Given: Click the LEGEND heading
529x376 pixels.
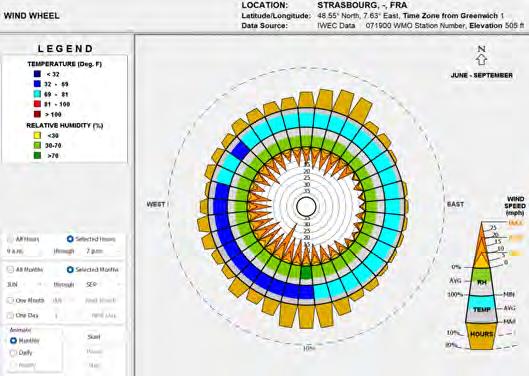Looking at the screenshot, I should point(65,49).
